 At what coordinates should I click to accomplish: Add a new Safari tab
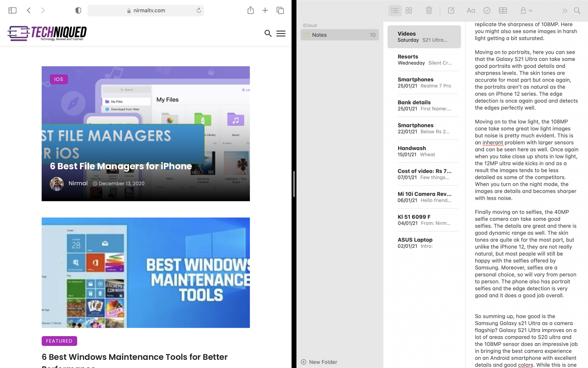click(265, 11)
